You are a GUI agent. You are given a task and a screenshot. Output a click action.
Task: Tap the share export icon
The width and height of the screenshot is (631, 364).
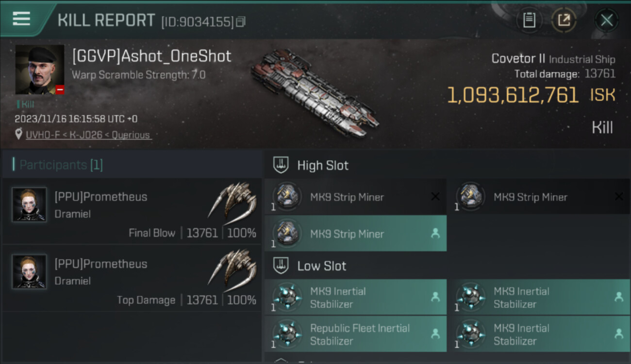point(564,20)
